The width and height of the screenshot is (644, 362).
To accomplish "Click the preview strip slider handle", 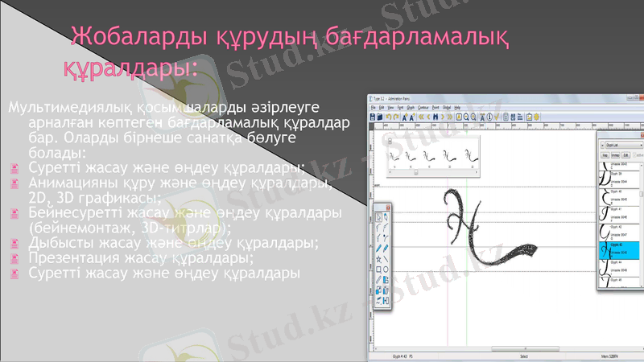I will coord(415,172).
